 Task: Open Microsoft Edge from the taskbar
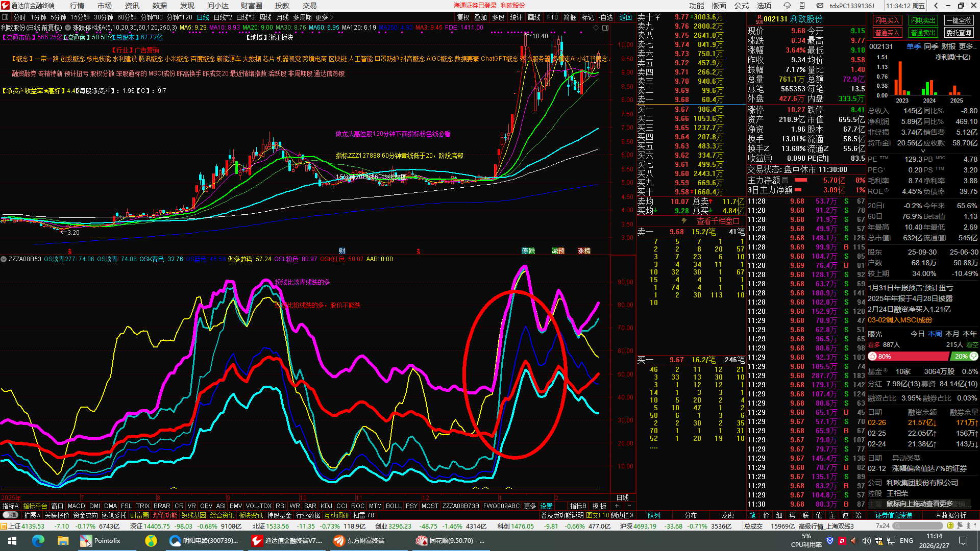[x=38, y=540]
